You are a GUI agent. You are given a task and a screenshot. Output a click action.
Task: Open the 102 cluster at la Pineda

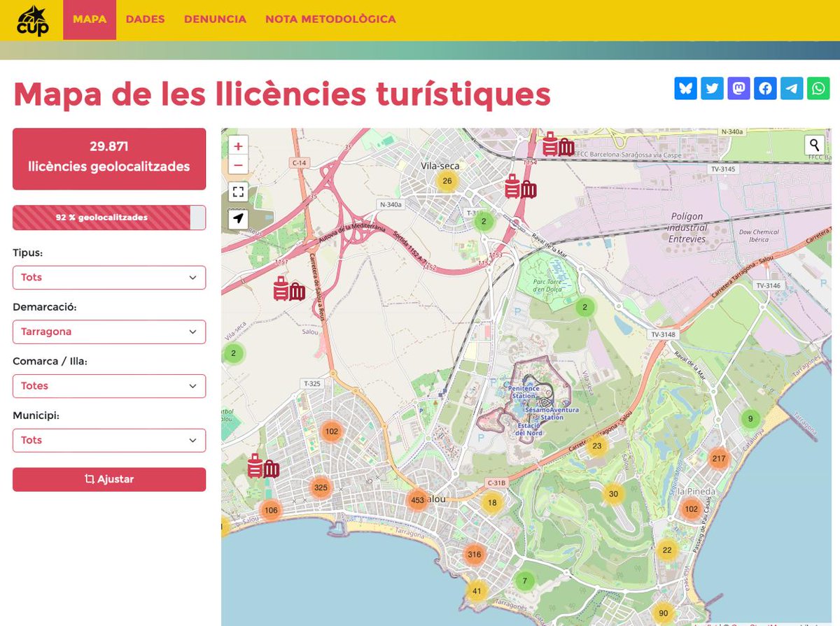(692, 509)
